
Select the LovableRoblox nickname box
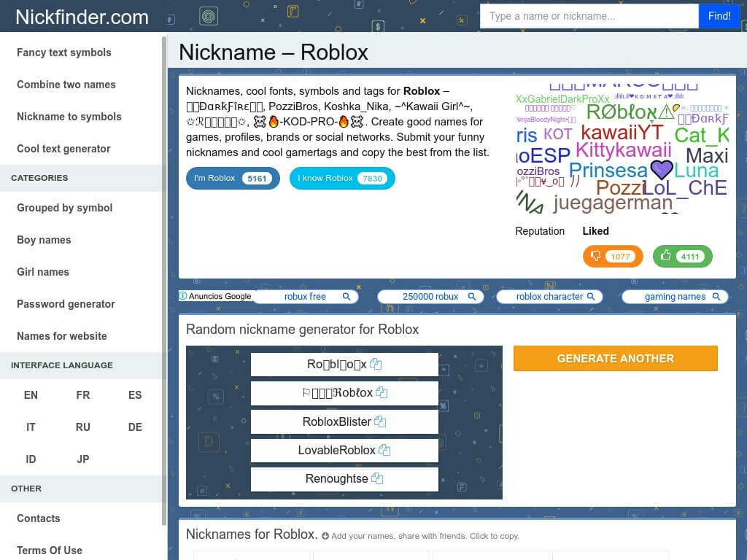coord(344,451)
